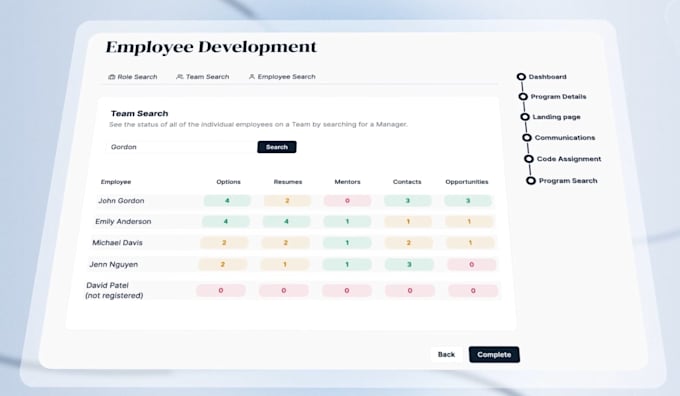This screenshot has width=680, height=396.
Task: Click Jenn Nguyen's Mentors value 1
Action: click(x=347, y=264)
